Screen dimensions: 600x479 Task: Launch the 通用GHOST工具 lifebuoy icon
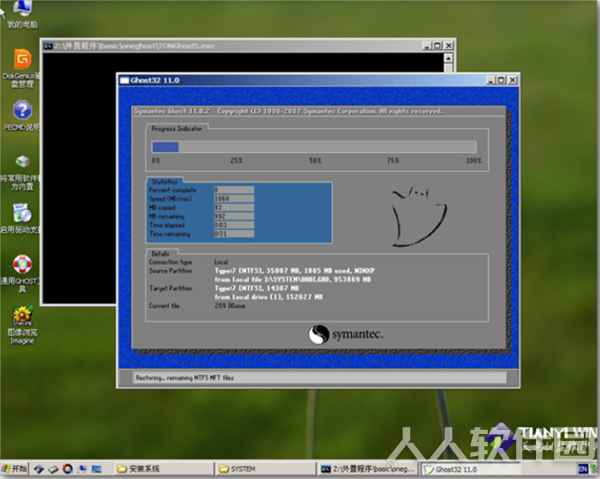coord(21,274)
